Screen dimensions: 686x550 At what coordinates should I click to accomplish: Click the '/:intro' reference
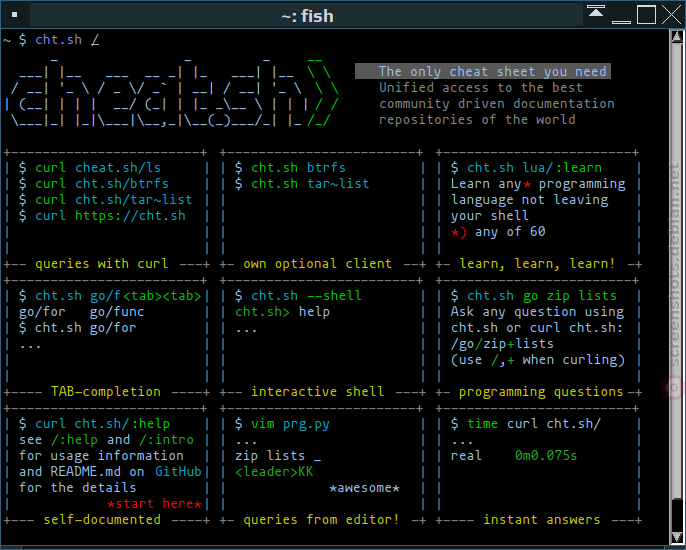point(166,440)
